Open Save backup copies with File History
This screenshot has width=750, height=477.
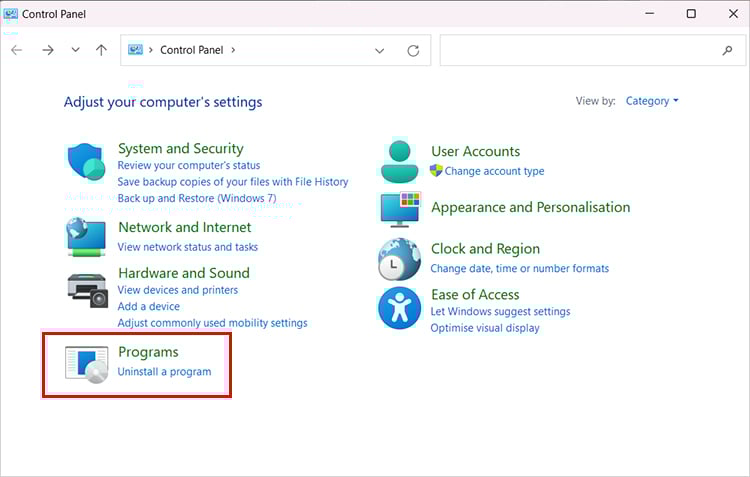click(233, 182)
